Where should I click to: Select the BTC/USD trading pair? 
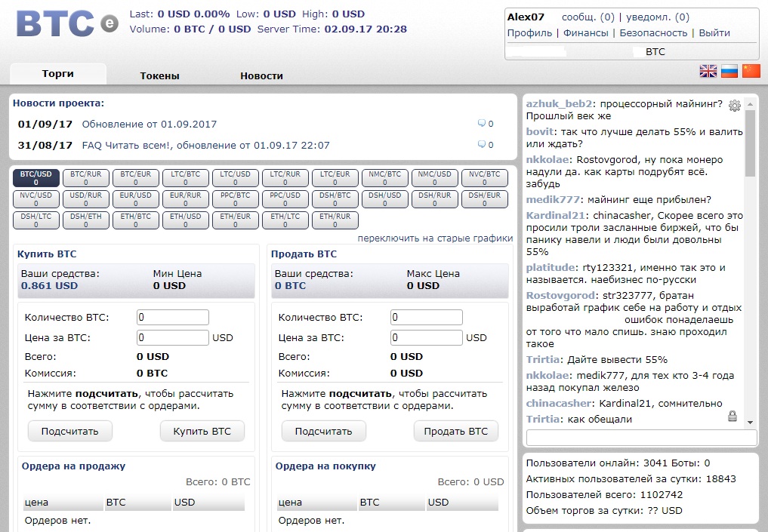tap(35, 178)
